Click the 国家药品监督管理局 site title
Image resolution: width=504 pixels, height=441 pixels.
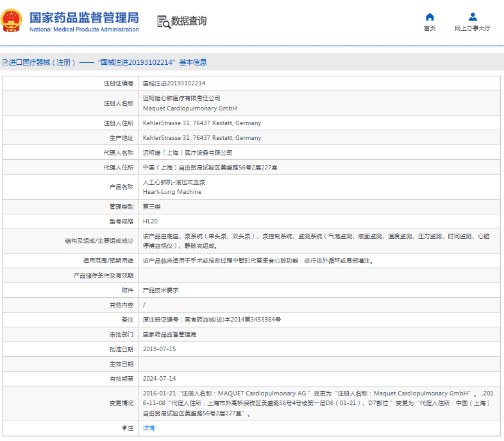84,17
